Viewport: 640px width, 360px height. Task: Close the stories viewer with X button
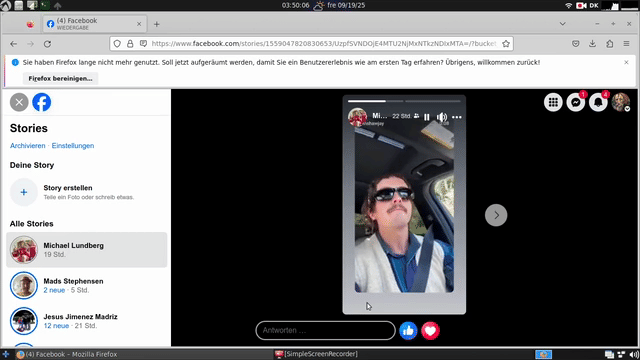coord(19,102)
